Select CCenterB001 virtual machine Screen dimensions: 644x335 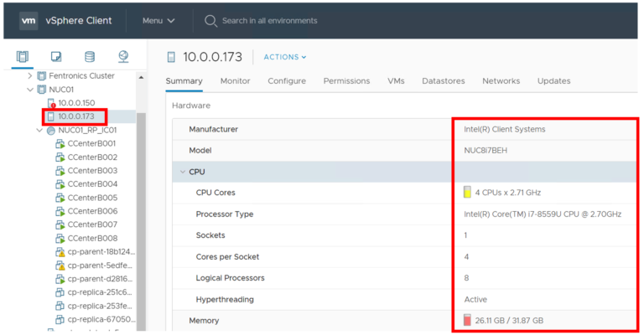coord(91,144)
